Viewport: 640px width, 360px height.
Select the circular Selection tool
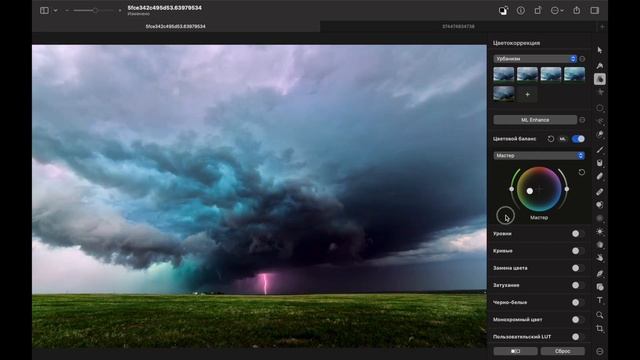pyautogui.click(x=600, y=108)
